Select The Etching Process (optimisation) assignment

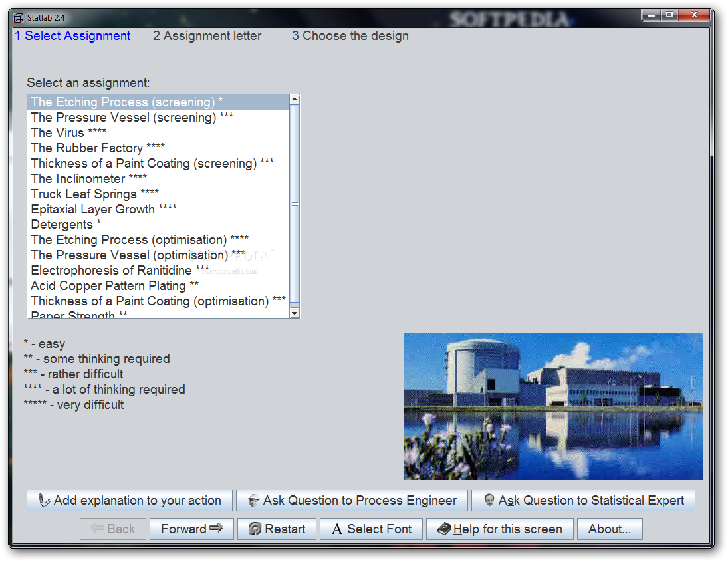(158, 240)
